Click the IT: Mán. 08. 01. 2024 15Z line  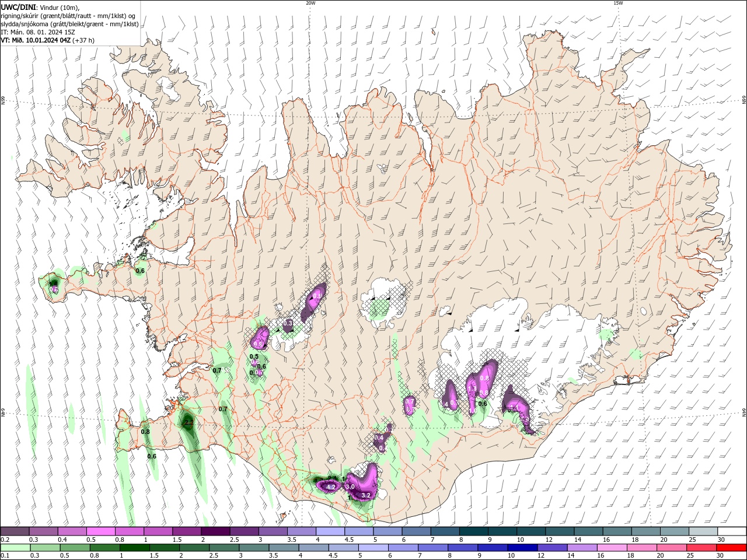pyautogui.click(x=37, y=32)
